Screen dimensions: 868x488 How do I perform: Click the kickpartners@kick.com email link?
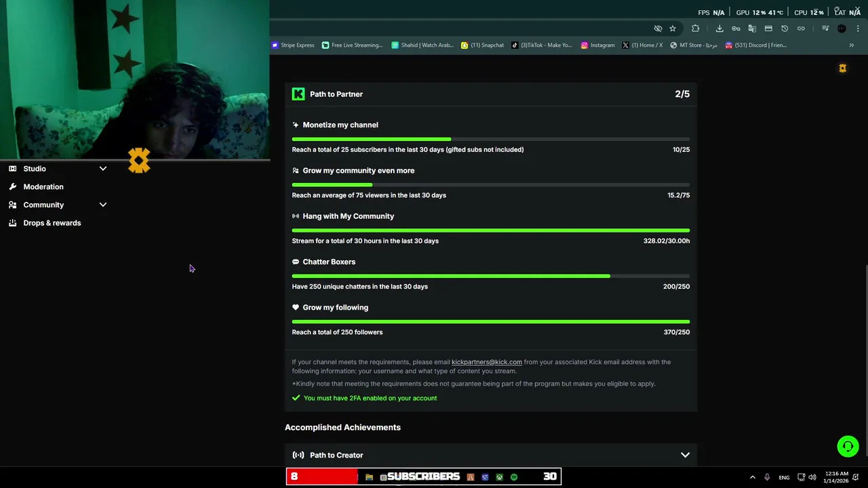click(x=487, y=362)
